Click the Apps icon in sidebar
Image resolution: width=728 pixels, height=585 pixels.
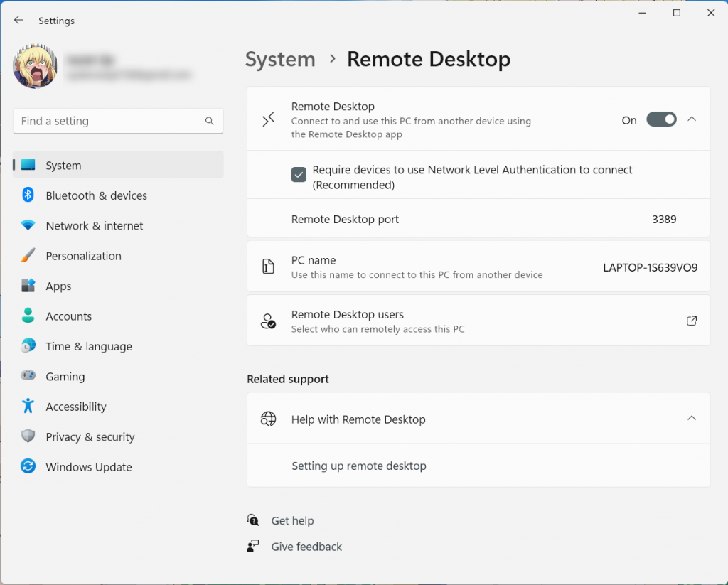28,286
